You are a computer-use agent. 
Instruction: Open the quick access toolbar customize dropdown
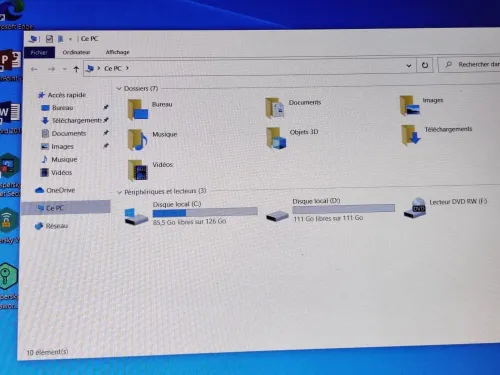click(x=70, y=39)
